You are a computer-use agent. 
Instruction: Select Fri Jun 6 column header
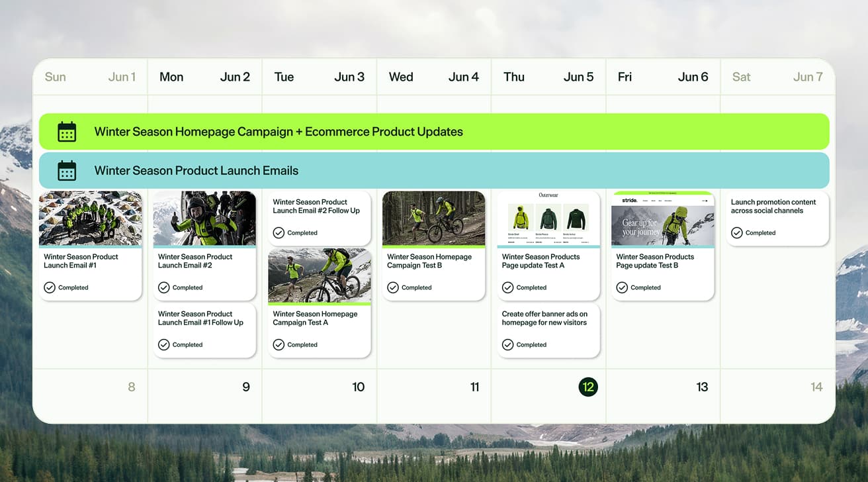pyautogui.click(x=663, y=77)
